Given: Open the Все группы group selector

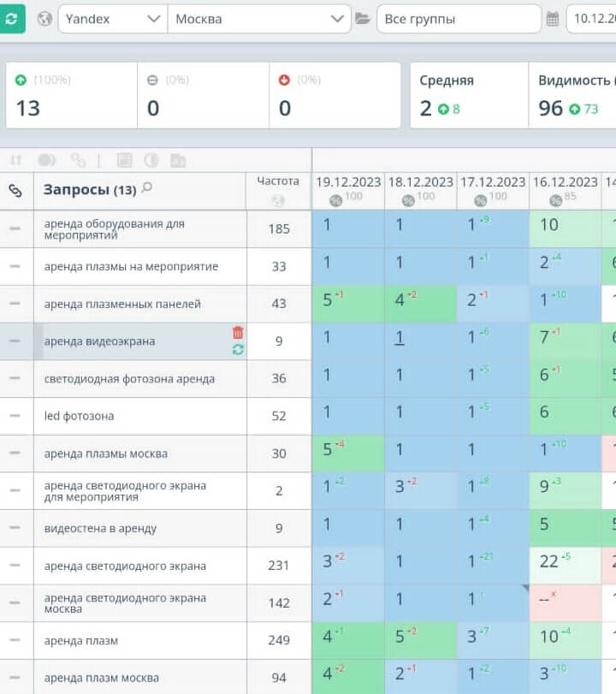Looking at the screenshot, I should (458, 19).
